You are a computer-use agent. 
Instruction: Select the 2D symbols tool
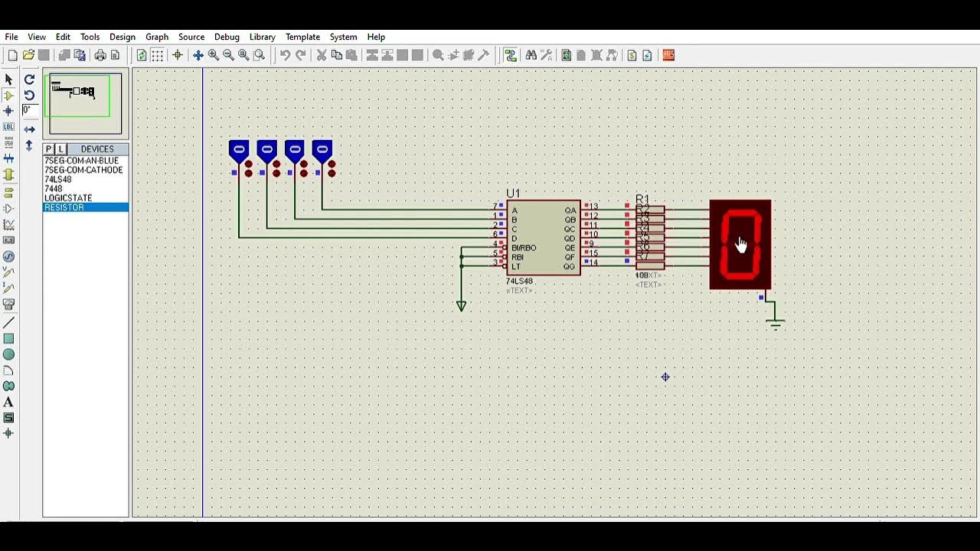[8, 418]
